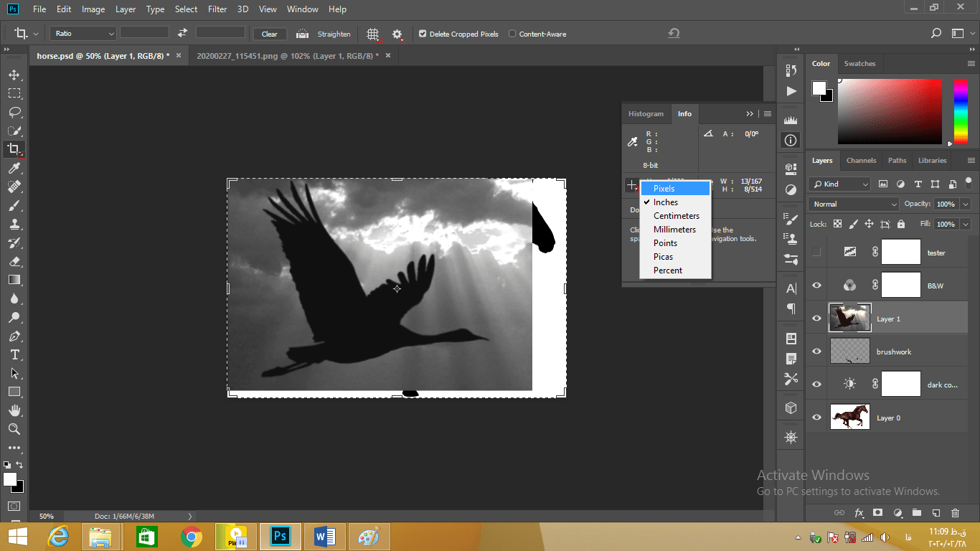980x551 pixels.
Task: Select the Zoom tool
Action: coord(14,429)
